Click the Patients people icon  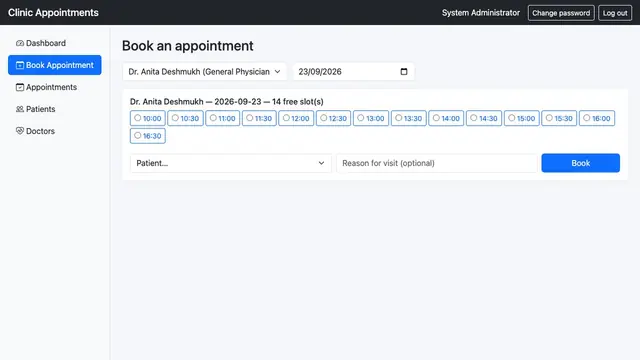point(20,109)
